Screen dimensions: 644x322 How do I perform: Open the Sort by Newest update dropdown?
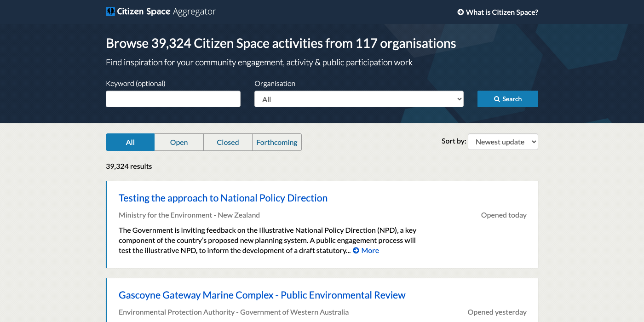pyautogui.click(x=503, y=142)
